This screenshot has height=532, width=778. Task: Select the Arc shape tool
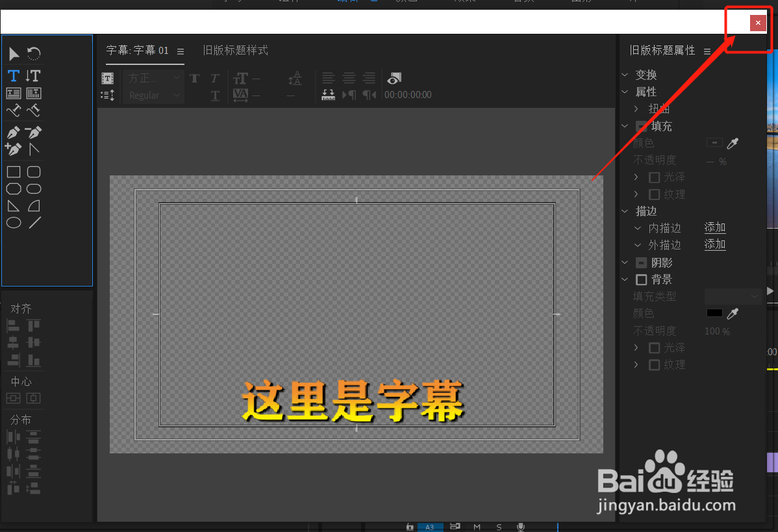coord(34,206)
